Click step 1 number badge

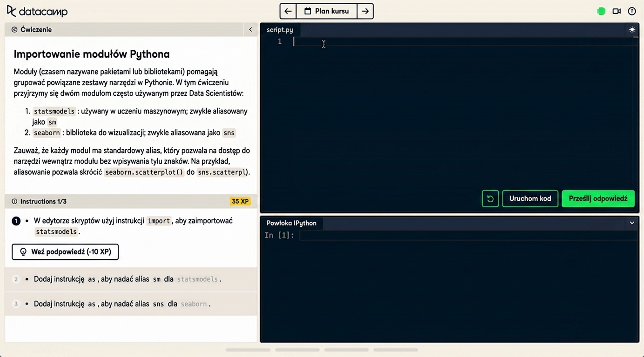point(16,221)
